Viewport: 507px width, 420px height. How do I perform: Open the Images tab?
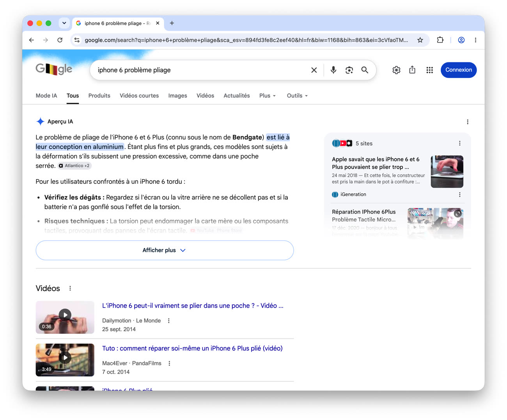177,95
